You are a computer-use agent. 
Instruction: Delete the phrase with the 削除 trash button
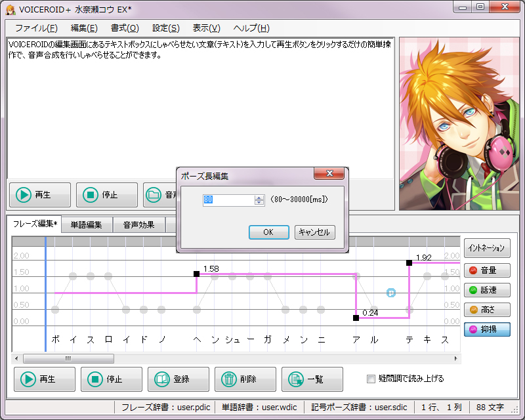tap(245, 379)
